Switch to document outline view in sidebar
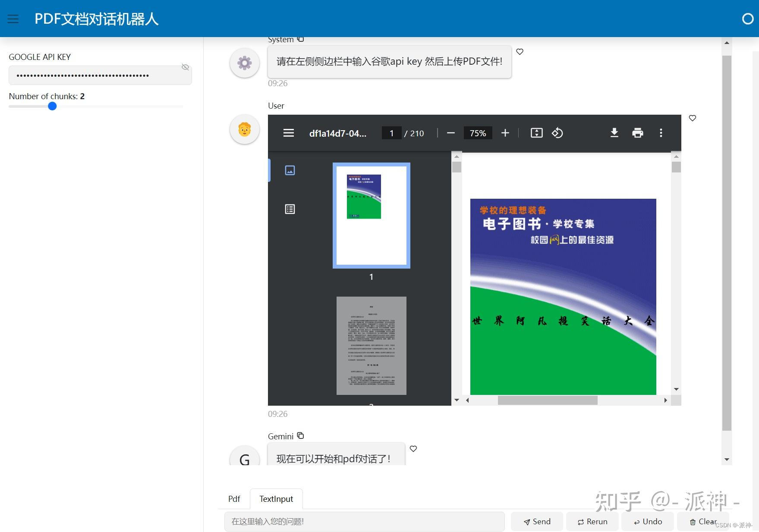 290,209
